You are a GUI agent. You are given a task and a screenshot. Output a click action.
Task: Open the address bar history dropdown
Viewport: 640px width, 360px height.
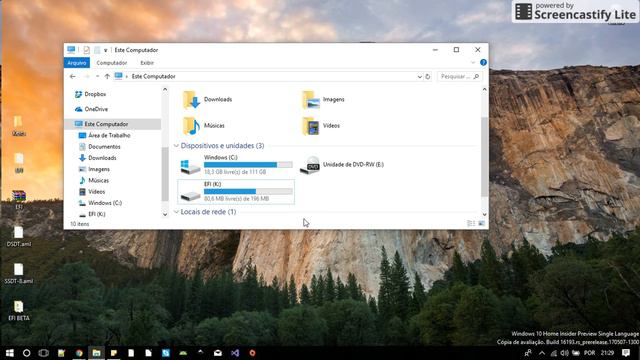point(419,77)
